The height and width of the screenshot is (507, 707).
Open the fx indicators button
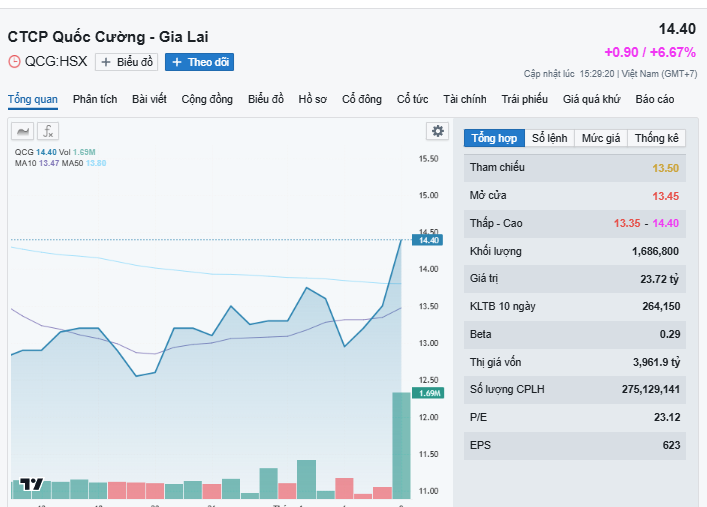[x=48, y=131]
